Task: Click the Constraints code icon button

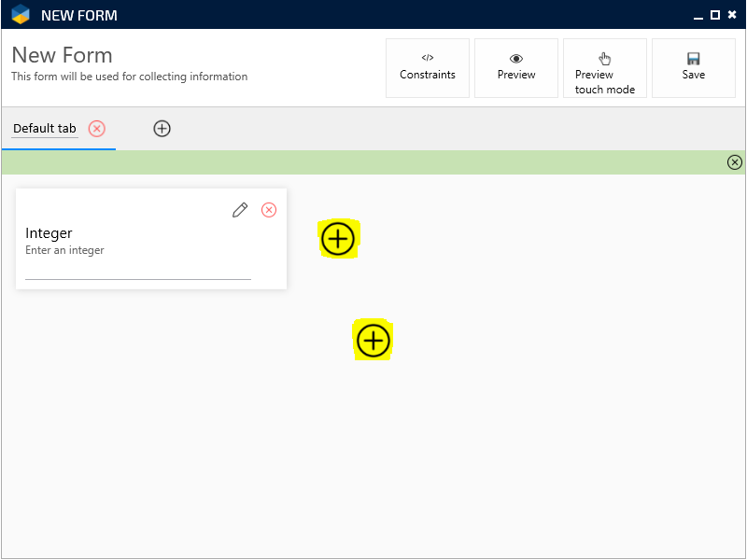Action: point(428,67)
